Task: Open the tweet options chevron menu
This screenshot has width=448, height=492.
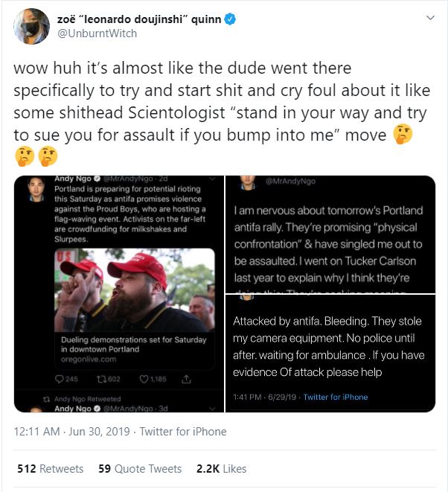Action: 430,18
